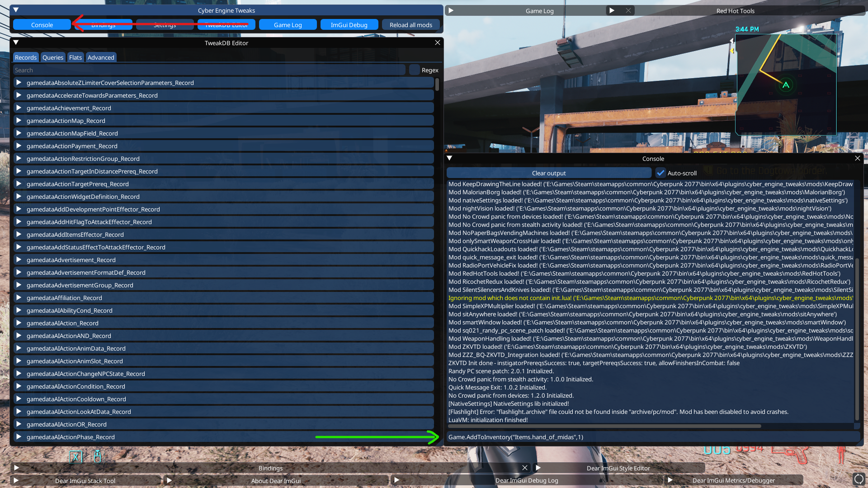The image size is (868, 488).
Task: Expand the Red Hot Tools window arrow
Action: (612, 10)
